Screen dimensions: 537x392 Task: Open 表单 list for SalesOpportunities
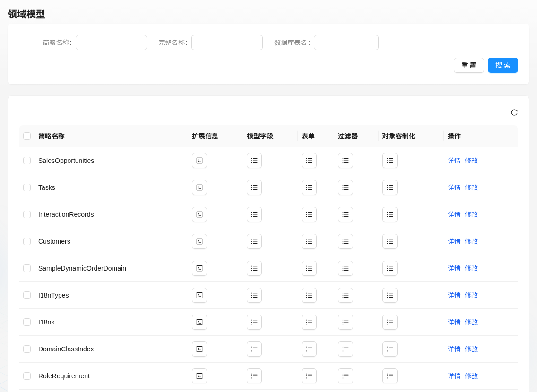(309, 161)
